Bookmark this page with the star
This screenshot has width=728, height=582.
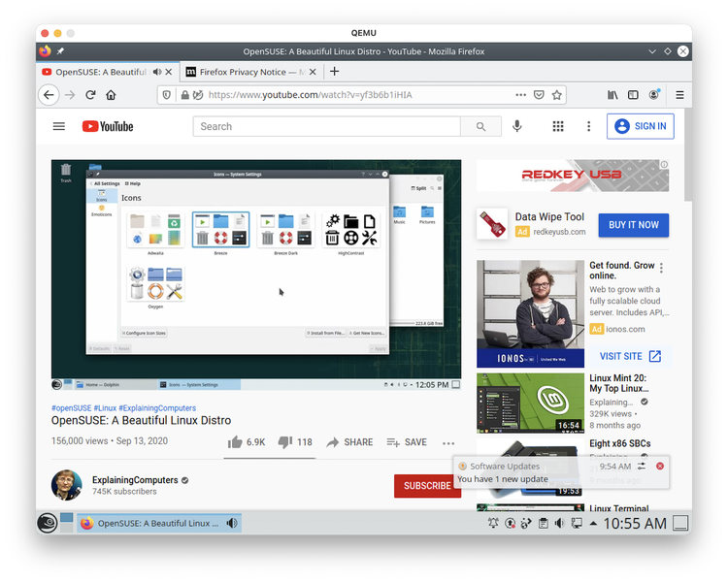557,95
